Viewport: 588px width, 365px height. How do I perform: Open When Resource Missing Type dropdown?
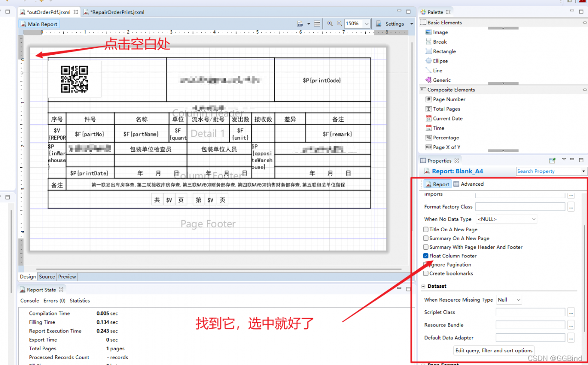click(x=509, y=300)
